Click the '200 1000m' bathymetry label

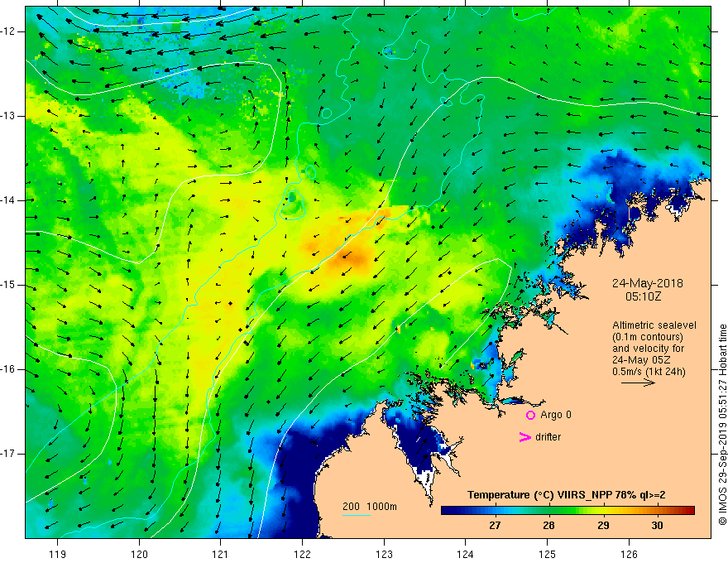pos(370,507)
